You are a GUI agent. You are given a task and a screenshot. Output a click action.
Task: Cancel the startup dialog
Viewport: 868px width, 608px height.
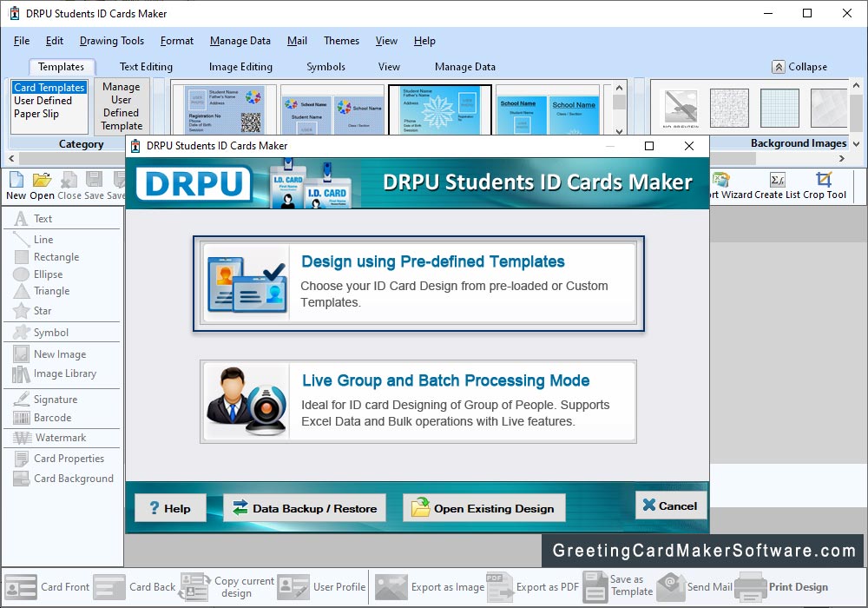671,506
